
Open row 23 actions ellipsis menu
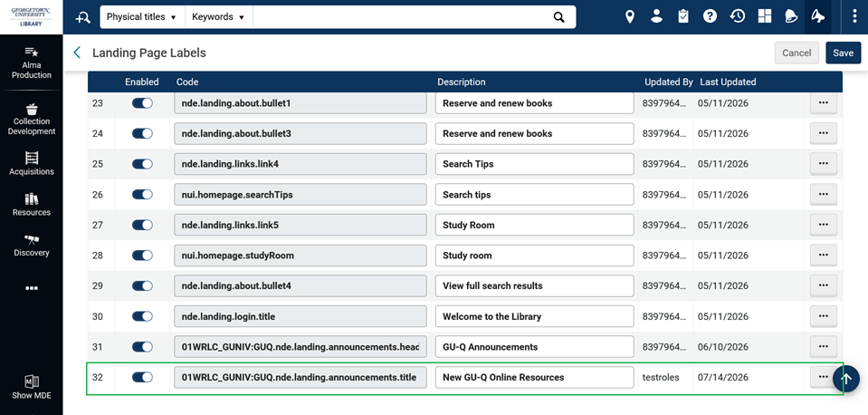pos(823,103)
